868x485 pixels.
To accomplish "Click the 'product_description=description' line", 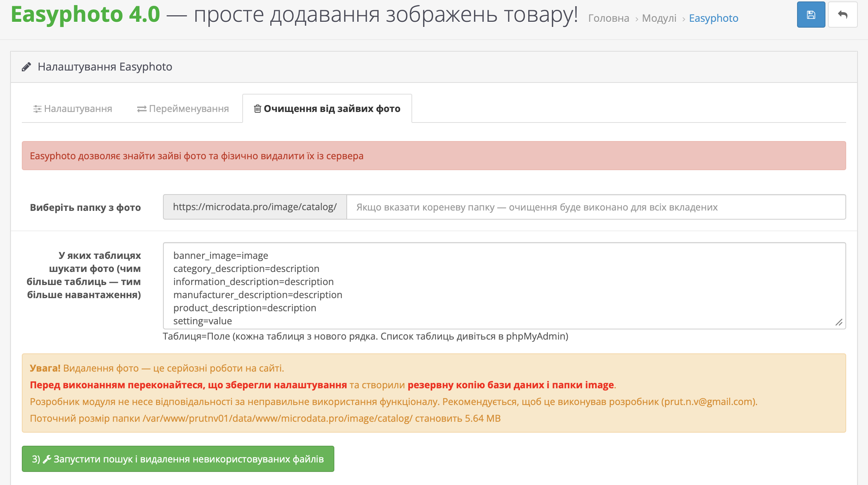I will (245, 308).
